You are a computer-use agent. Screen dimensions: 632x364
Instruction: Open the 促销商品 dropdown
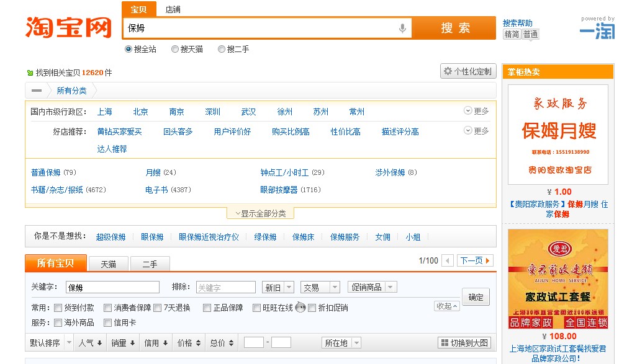372,287
